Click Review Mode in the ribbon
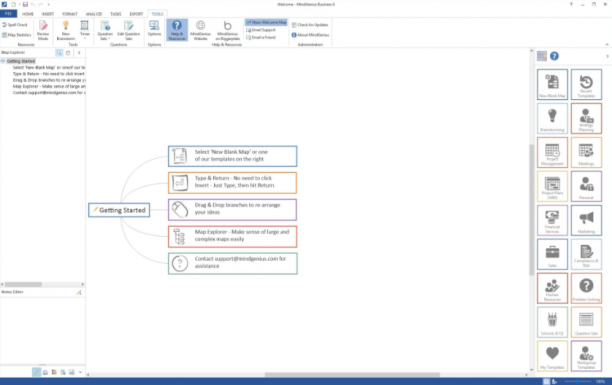The image size is (612, 385). (43, 30)
